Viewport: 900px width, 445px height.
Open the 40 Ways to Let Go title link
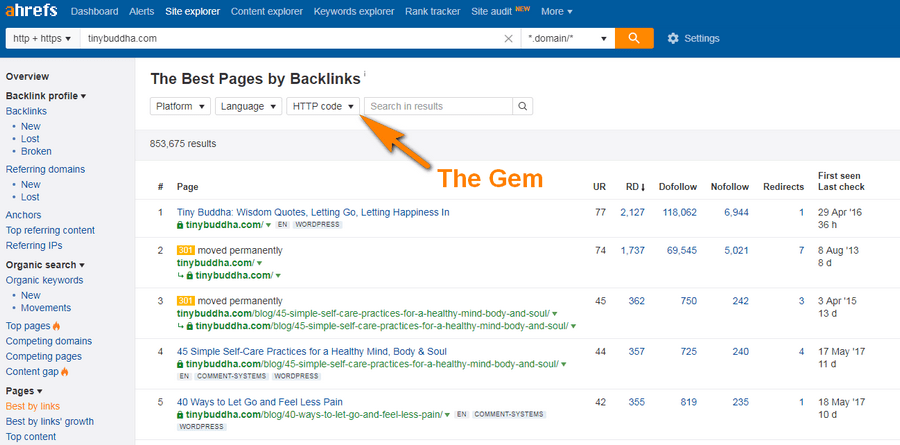click(x=259, y=402)
